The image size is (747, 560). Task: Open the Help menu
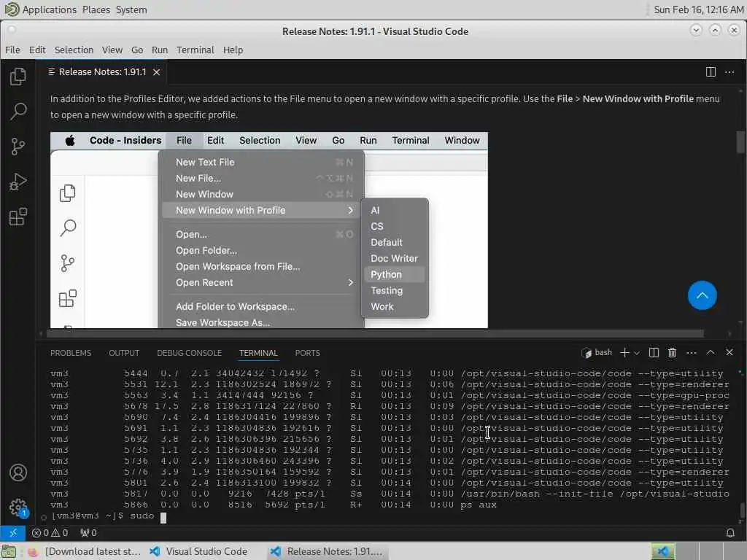[233, 50]
